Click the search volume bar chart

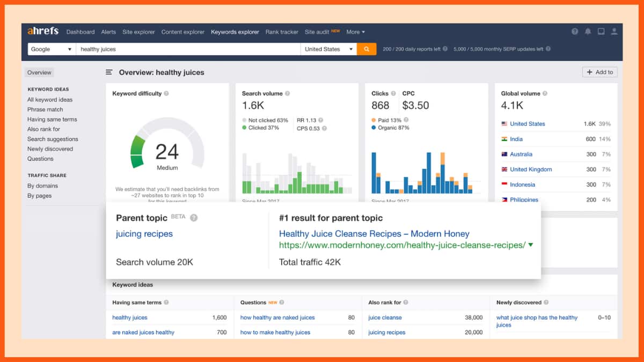(297, 173)
